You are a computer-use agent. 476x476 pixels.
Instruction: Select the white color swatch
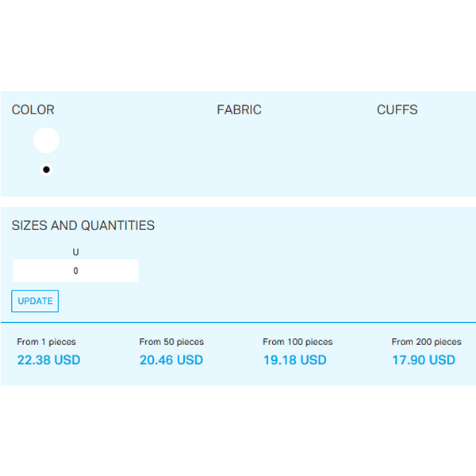click(x=47, y=140)
